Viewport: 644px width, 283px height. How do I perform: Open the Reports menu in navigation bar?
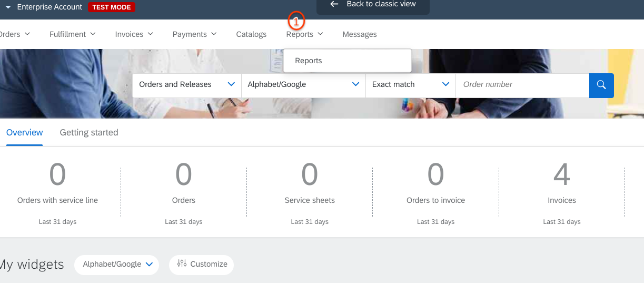pyautogui.click(x=305, y=34)
